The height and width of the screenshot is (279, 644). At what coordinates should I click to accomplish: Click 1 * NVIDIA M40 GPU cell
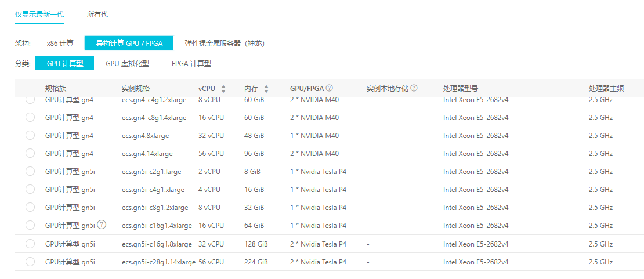314,136
